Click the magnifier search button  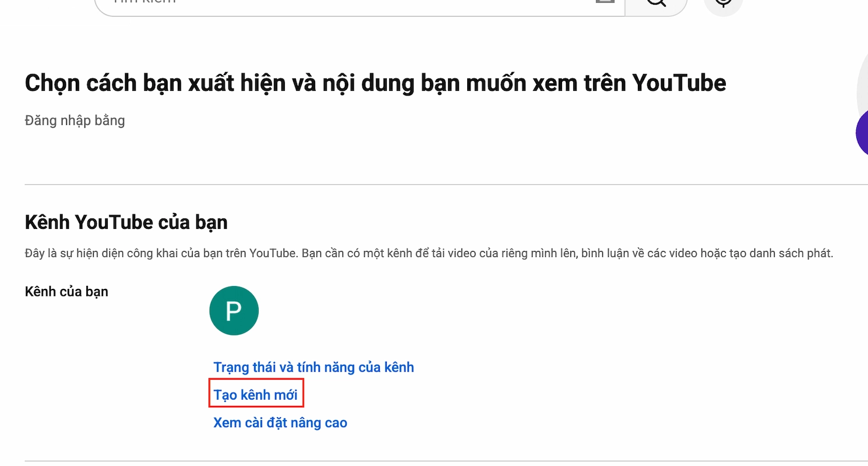[656, 6]
